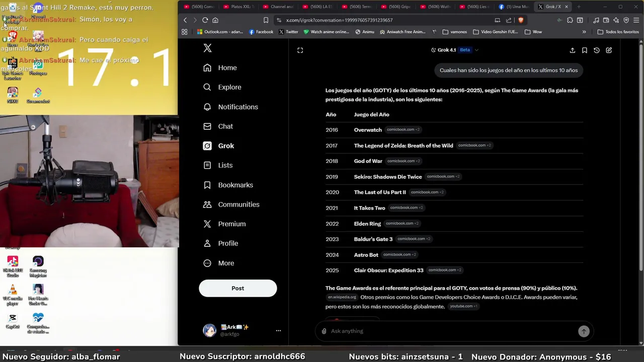The height and width of the screenshot is (362, 644).
Task: Switch to the Platos XXL YouTube tab
Action: 239,7
